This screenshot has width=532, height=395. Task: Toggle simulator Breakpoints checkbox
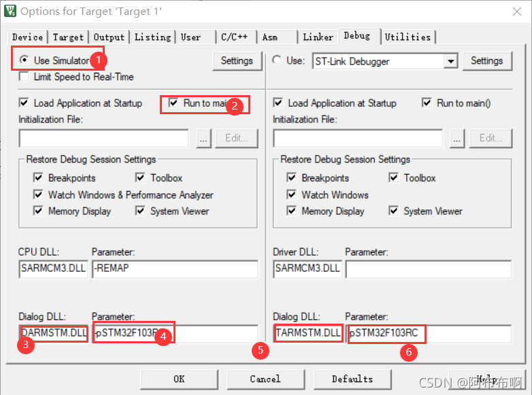click(38, 177)
